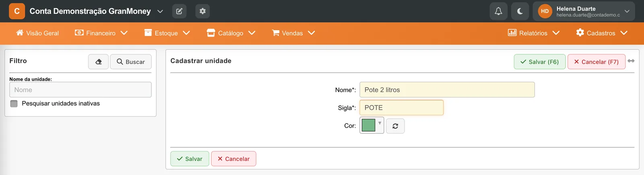This screenshot has width=644, height=175.
Task: Open account settings gear icon
Action: pos(202,11)
